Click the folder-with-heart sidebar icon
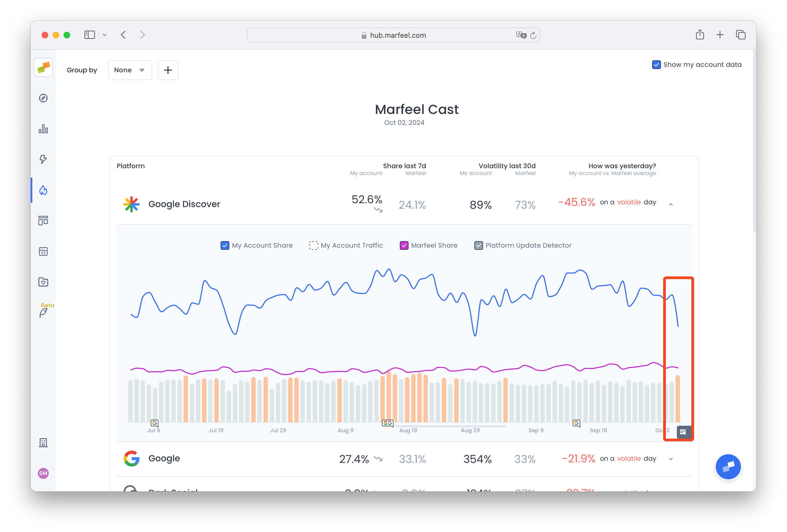Image resolution: width=787 pixels, height=532 pixels. pos(43,282)
